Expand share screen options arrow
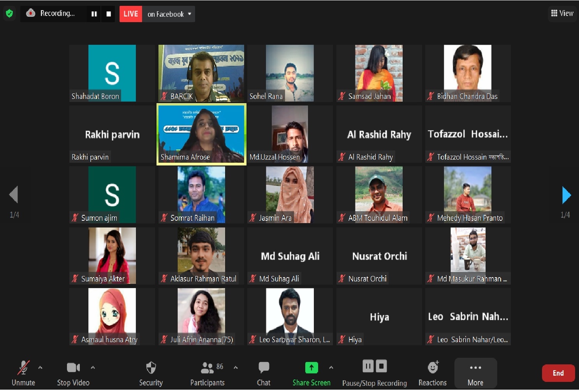This screenshot has width=579, height=392. coord(331,367)
